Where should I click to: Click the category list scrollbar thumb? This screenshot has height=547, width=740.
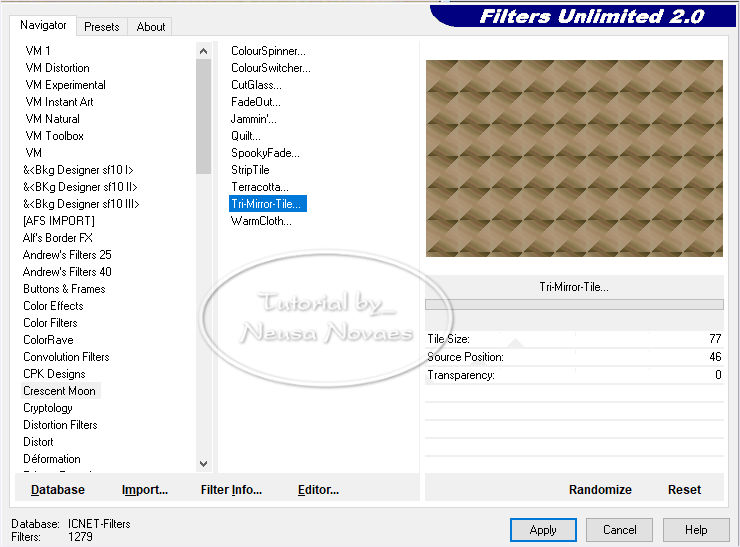pyautogui.click(x=203, y=117)
